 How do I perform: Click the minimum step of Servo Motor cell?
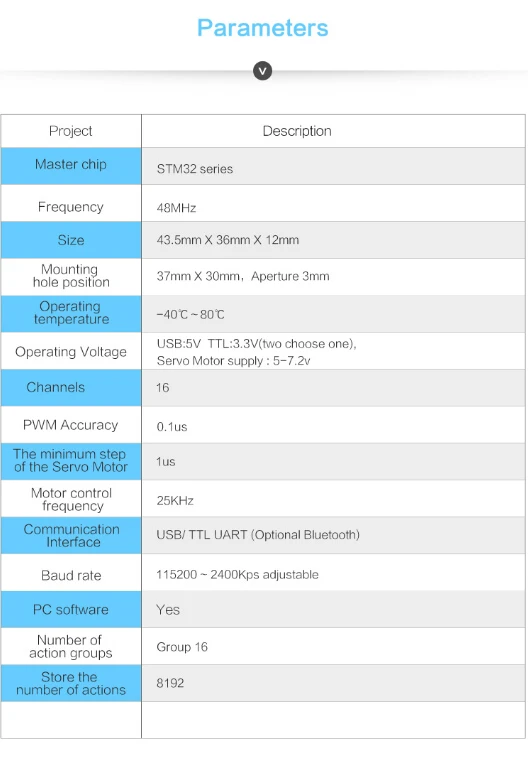point(71,461)
